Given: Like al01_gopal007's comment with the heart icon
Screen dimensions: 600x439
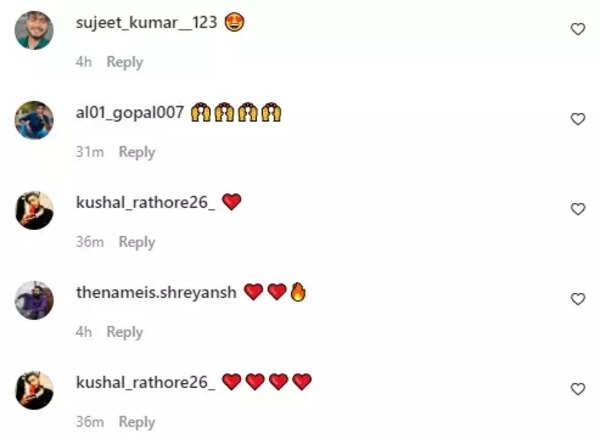Looking at the screenshot, I should 578,119.
